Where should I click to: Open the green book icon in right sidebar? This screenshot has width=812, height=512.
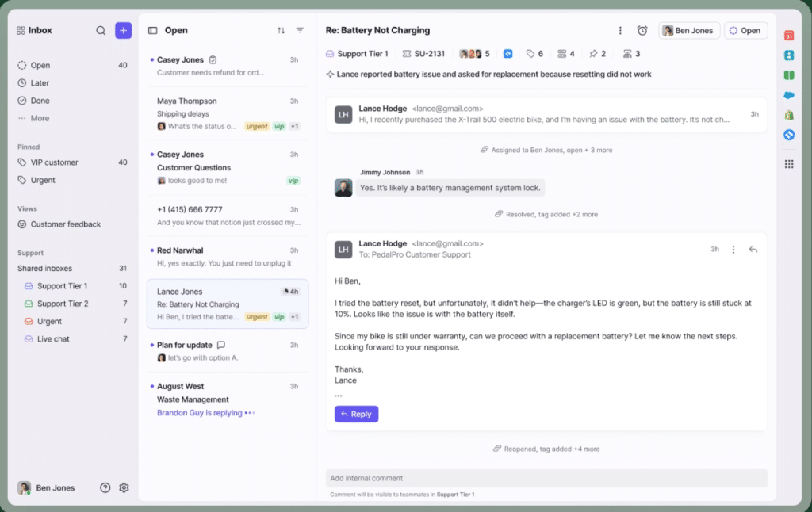coord(789,75)
